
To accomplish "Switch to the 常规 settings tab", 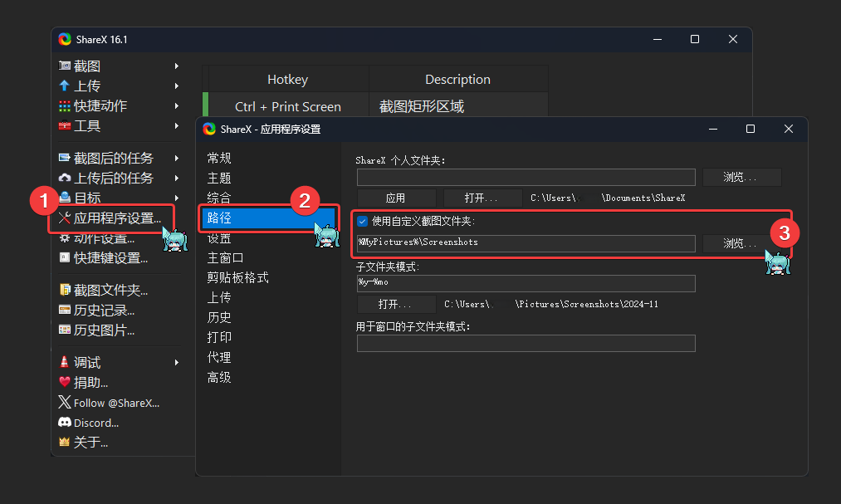I will (x=219, y=158).
